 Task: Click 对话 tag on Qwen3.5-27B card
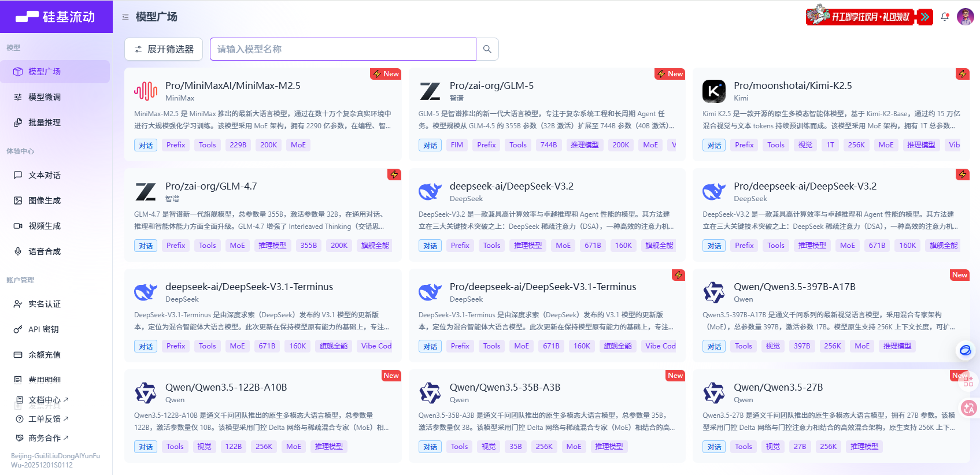click(714, 447)
